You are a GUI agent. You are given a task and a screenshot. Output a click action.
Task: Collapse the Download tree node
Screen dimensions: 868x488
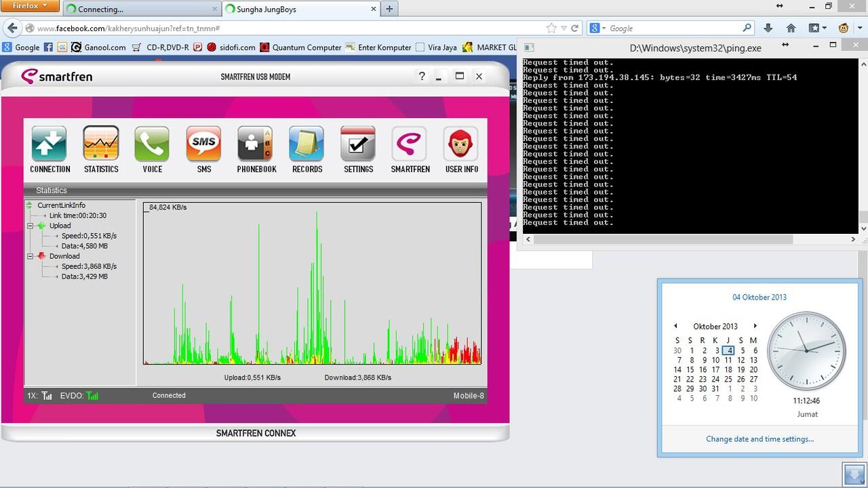click(31, 256)
